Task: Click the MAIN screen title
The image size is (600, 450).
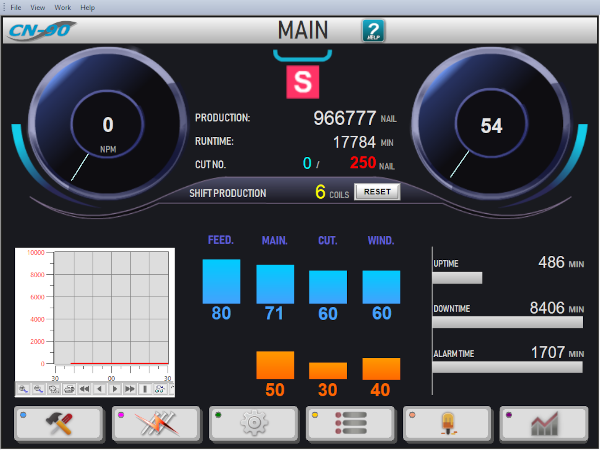Action: coord(303,30)
